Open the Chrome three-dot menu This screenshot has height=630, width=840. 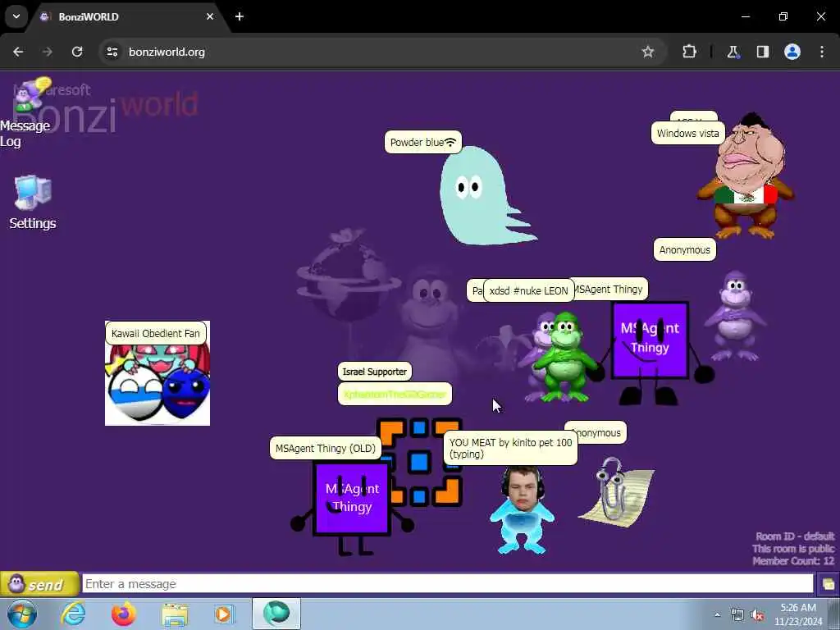pyautogui.click(x=822, y=52)
